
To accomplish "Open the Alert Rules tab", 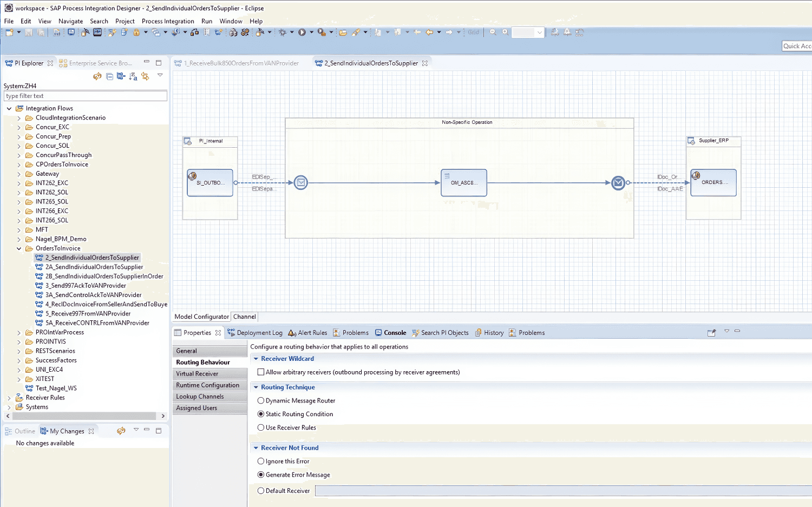I will pyautogui.click(x=307, y=333).
